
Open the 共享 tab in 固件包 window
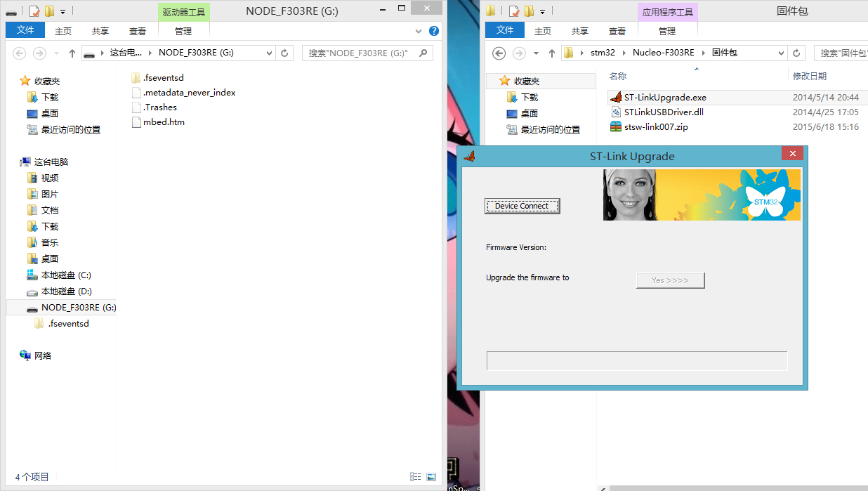[580, 31]
